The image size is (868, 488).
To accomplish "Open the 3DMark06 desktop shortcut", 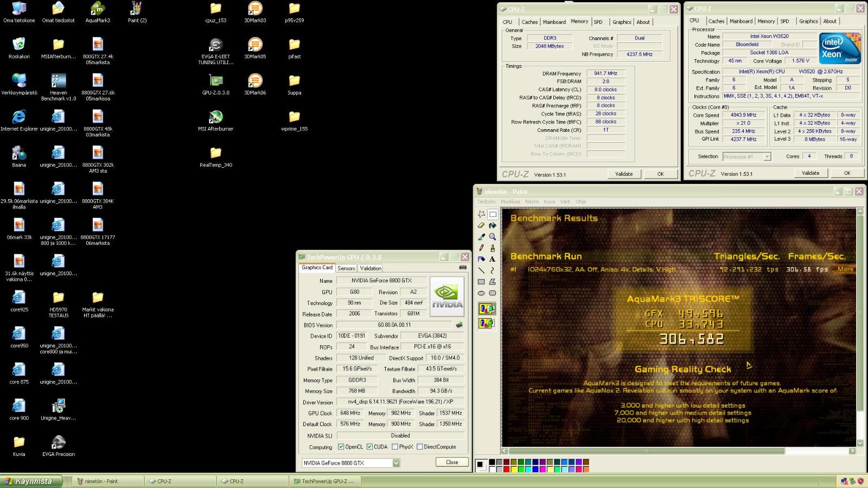I will pos(255,85).
